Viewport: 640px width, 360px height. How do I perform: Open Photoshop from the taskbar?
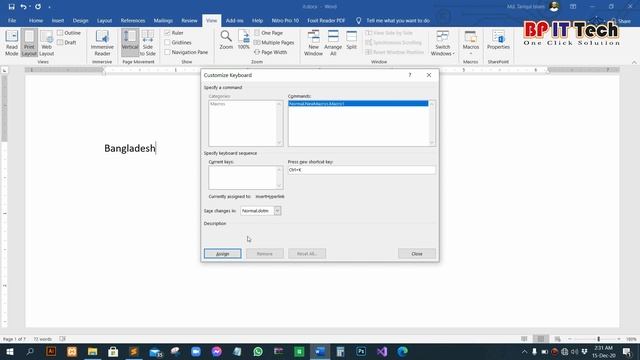tap(361, 351)
